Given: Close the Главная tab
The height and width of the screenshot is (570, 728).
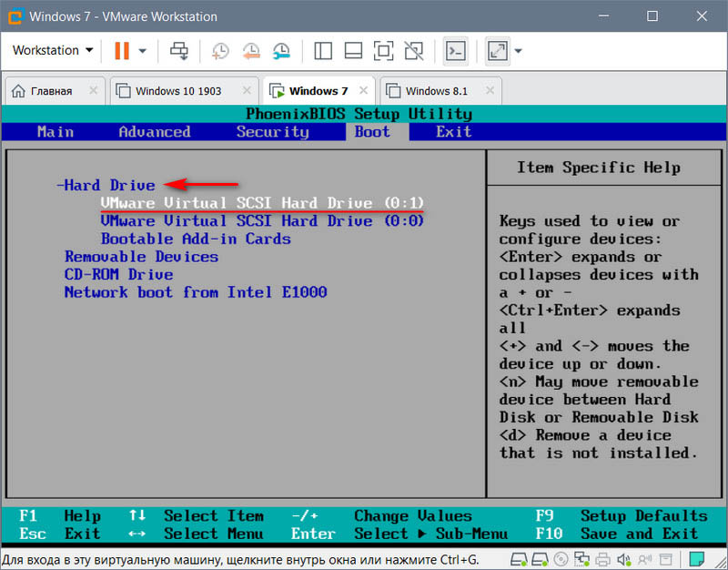Looking at the screenshot, I should 94,90.
